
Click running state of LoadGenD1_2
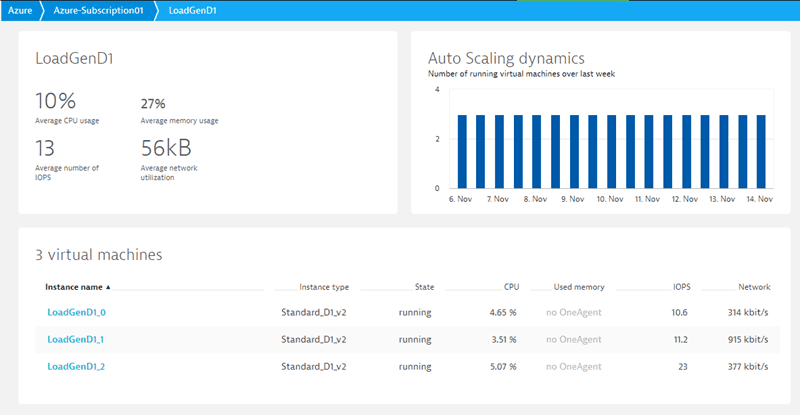[415, 367]
